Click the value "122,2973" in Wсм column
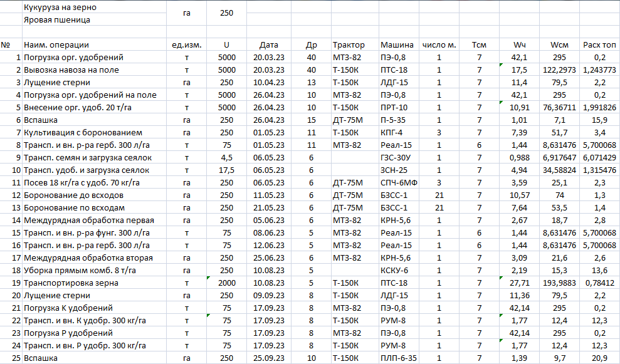620x364 pixels. point(559,70)
